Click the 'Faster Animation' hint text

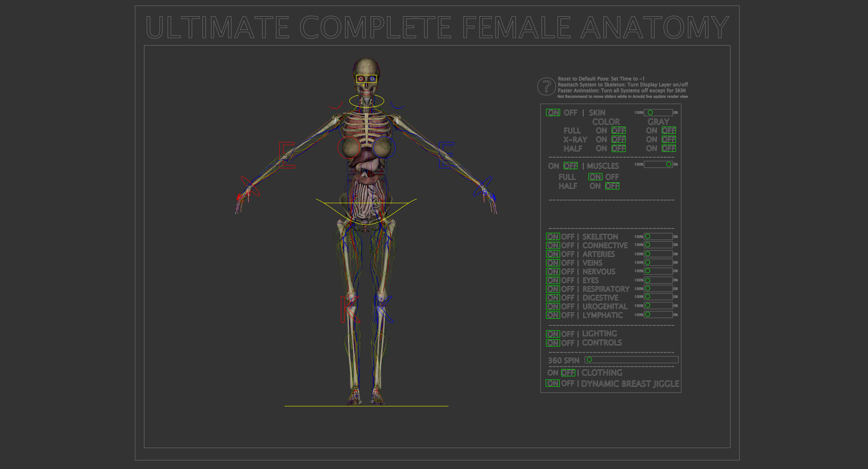pos(621,90)
